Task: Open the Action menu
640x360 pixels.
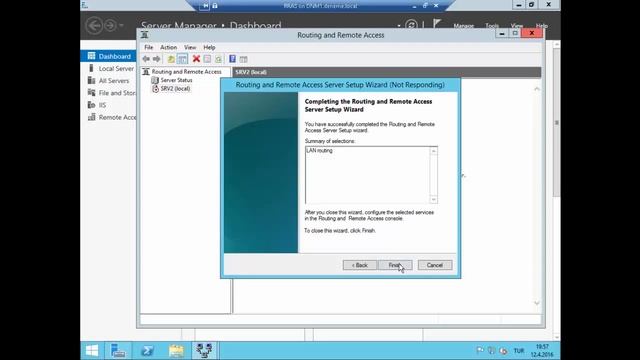Action: [x=168, y=47]
